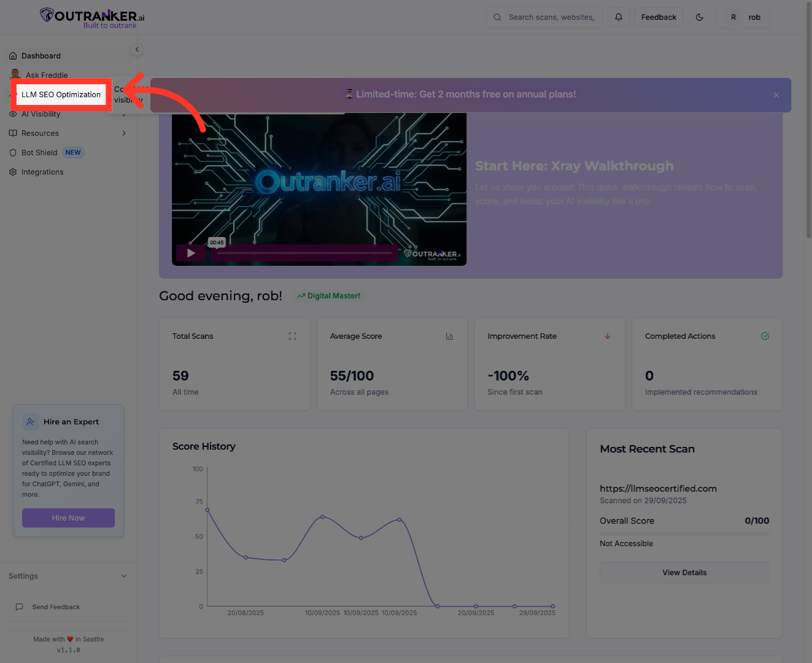Click the Hire Now button
812x663 pixels.
68,518
